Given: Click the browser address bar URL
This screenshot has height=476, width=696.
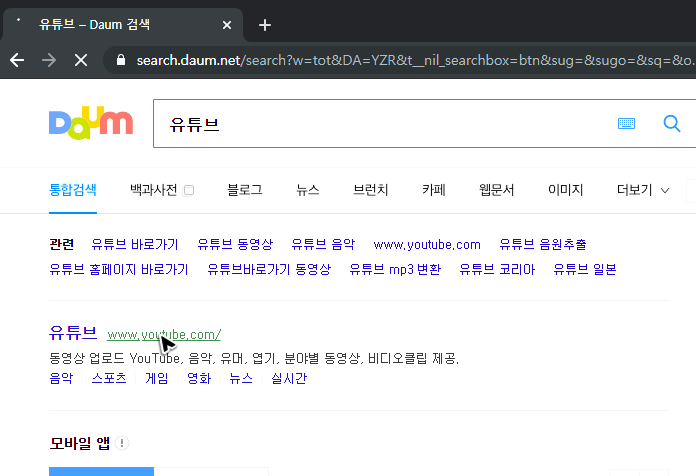Looking at the screenshot, I should pyautogui.click(x=413, y=60).
